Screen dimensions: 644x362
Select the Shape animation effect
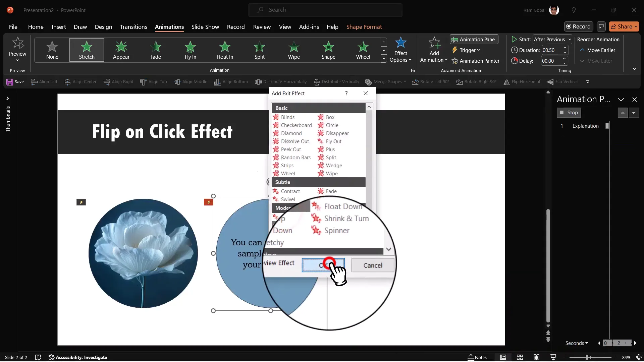coord(328,50)
